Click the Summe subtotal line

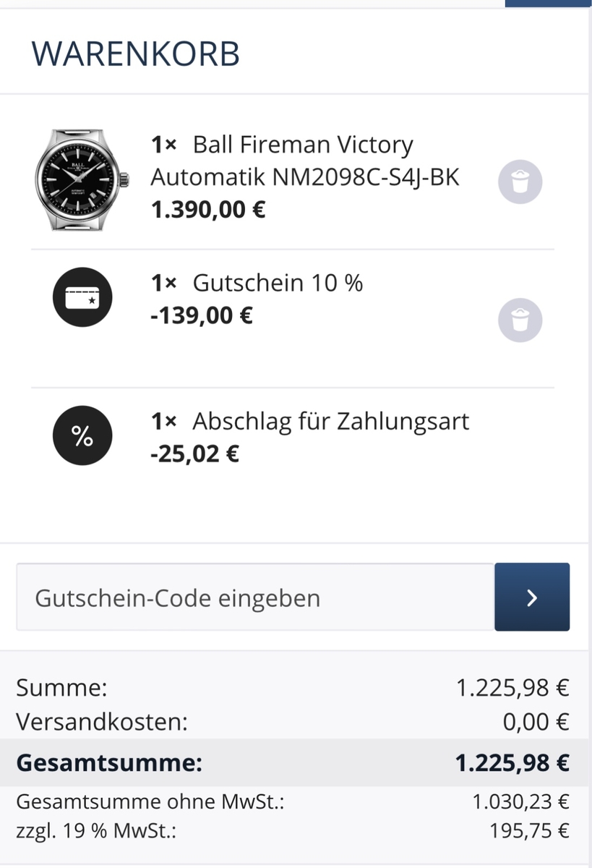[293, 687]
